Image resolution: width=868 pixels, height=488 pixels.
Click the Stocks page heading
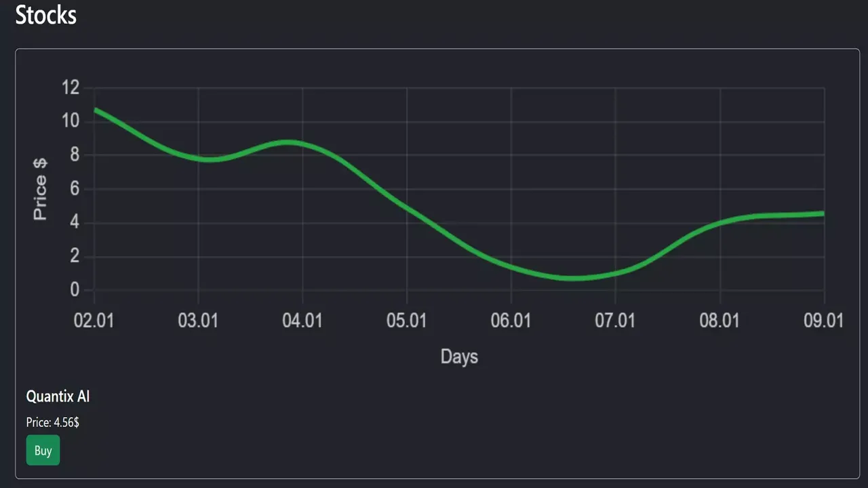46,15
